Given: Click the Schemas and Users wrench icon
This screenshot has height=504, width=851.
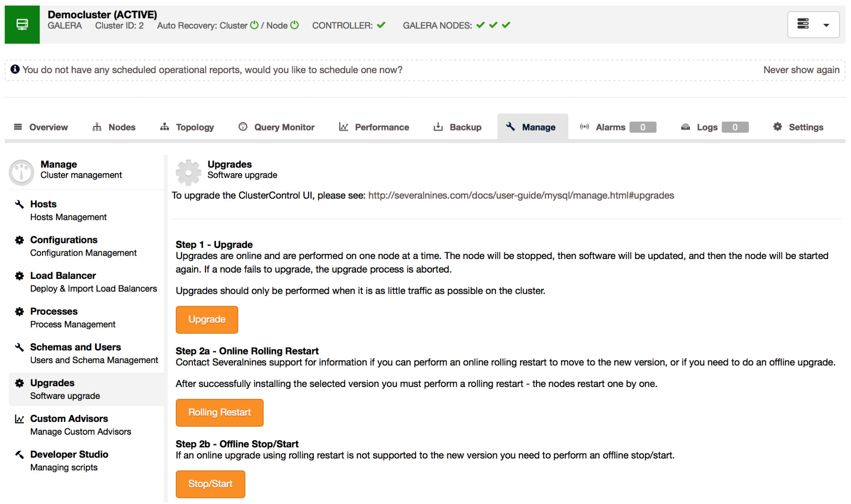Looking at the screenshot, I should click(x=19, y=347).
